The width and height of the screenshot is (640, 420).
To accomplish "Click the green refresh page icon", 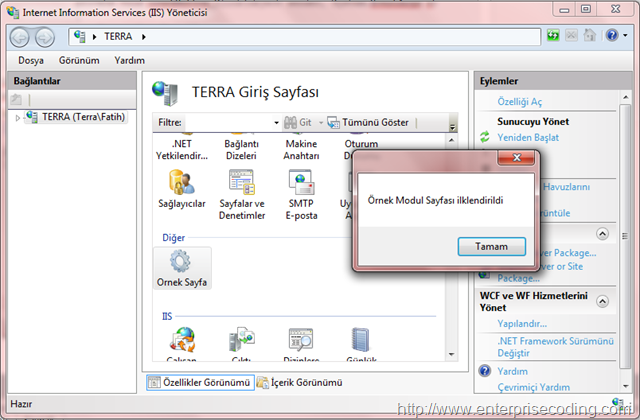I will coord(553,36).
